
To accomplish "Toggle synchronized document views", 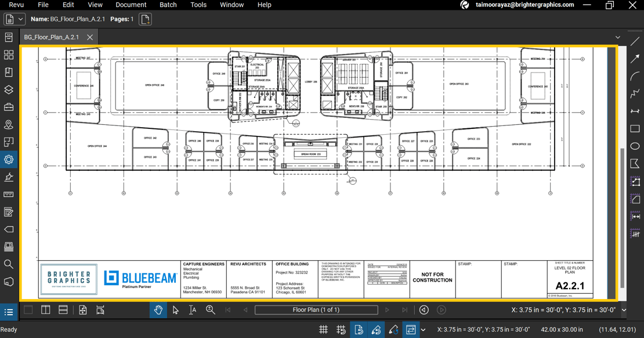I will coord(411,329).
